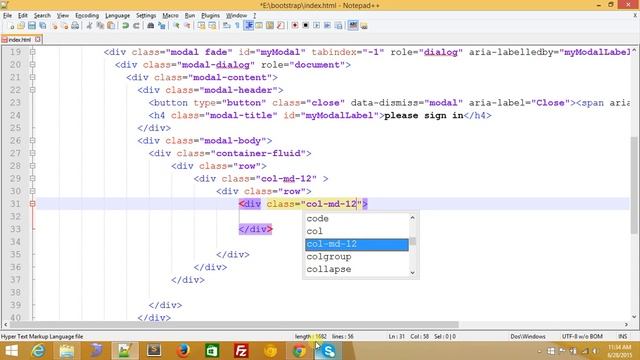Open the Encoding menu
This screenshot has height=360, width=640.
(x=87, y=16)
